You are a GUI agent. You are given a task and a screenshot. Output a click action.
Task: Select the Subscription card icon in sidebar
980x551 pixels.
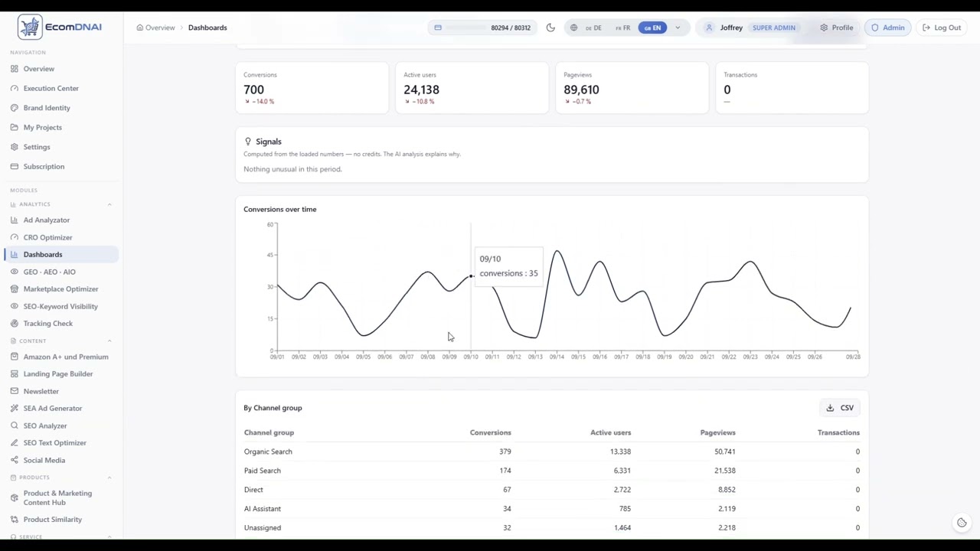(15, 166)
